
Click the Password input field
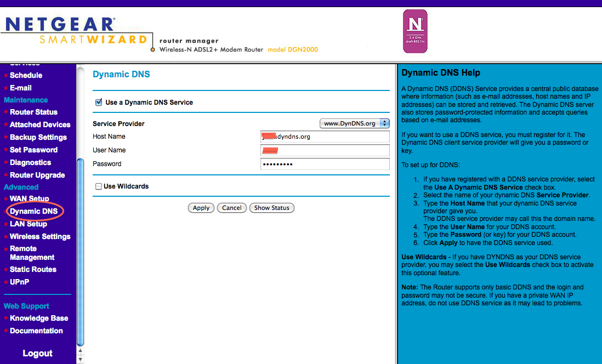point(325,164)
